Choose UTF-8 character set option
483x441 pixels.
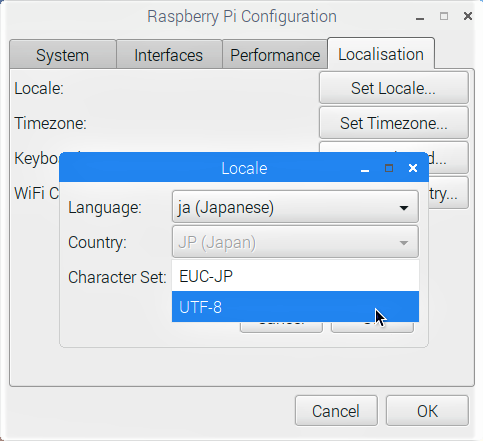(295, 307)
